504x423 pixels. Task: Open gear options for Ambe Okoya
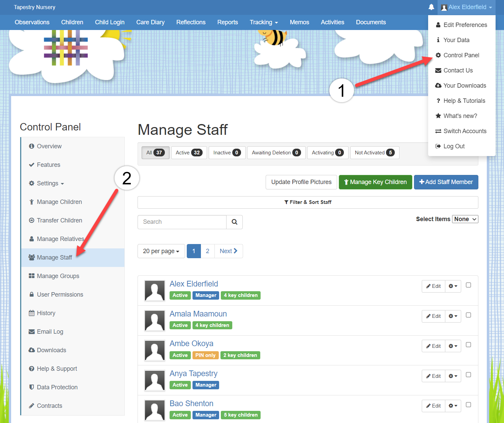pyautogui.click(x=453, y=346)
